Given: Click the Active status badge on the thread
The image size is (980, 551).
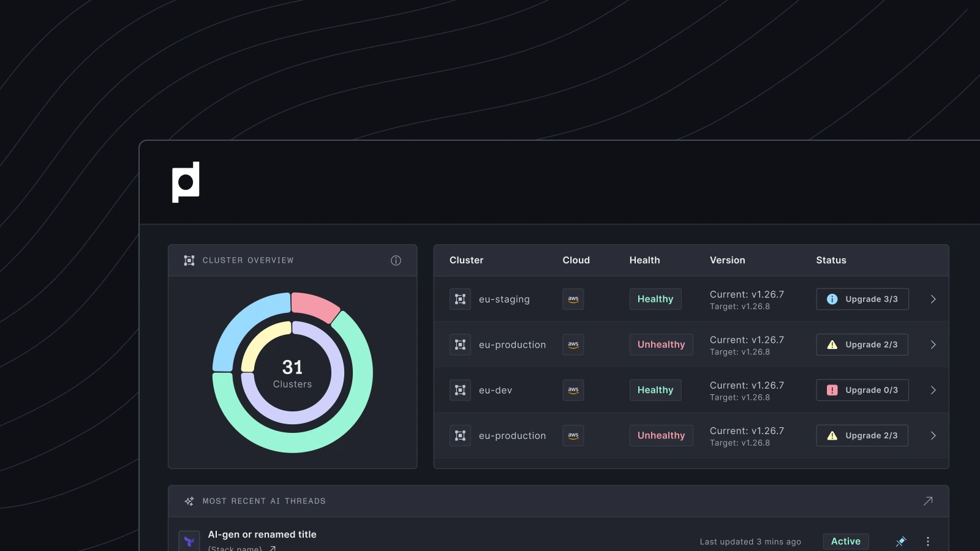Looking at the screenshot, I should (846, 541).
